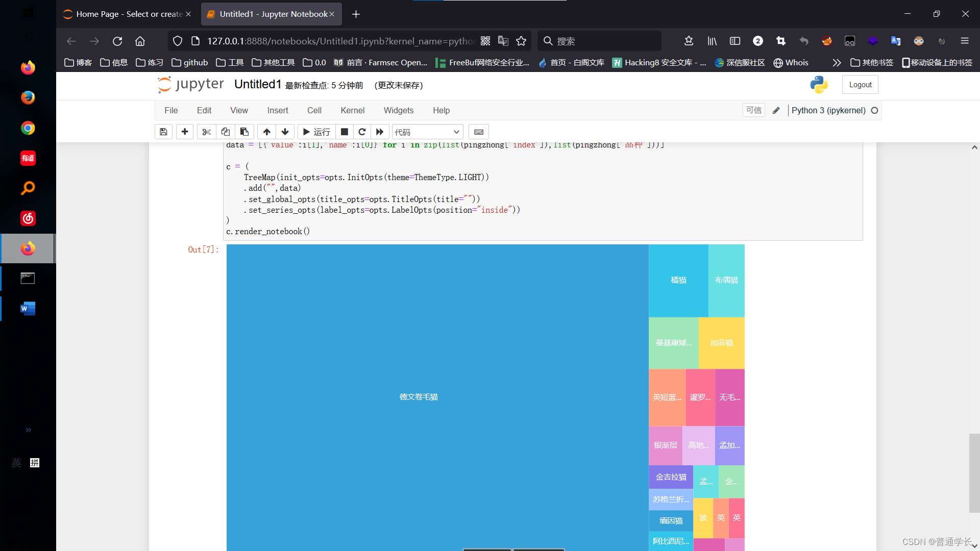Expand hidden bookmarks chevron in bookmarks bar
This screenshot has height=551, width=980.
coord(836,62)
